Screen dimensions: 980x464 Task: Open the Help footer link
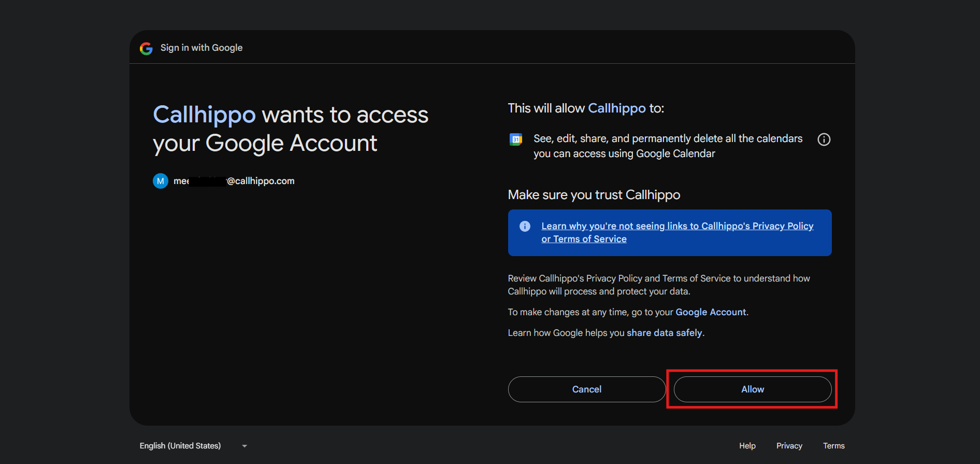pos(747,446)
